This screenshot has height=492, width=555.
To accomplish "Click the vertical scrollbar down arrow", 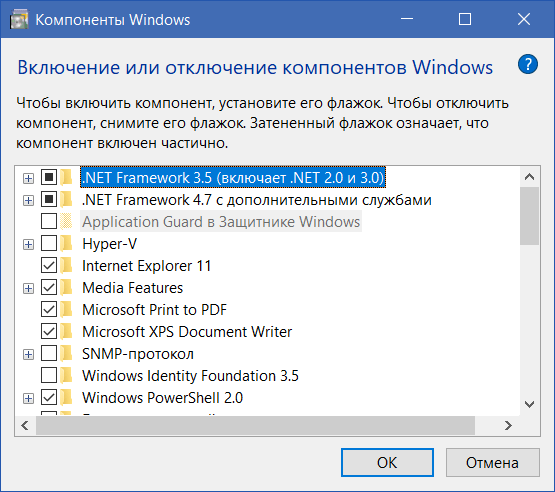I will (529, 404).
